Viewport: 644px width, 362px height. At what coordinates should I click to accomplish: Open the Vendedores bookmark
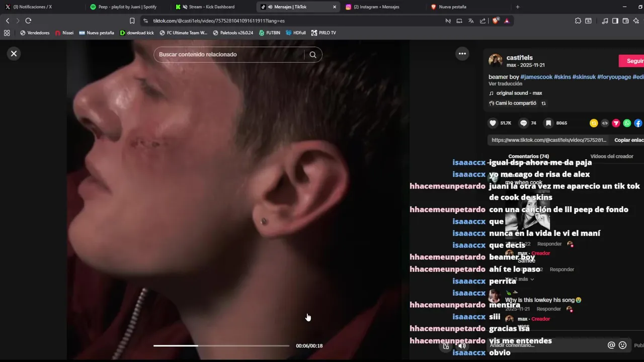tap(35, 33)
